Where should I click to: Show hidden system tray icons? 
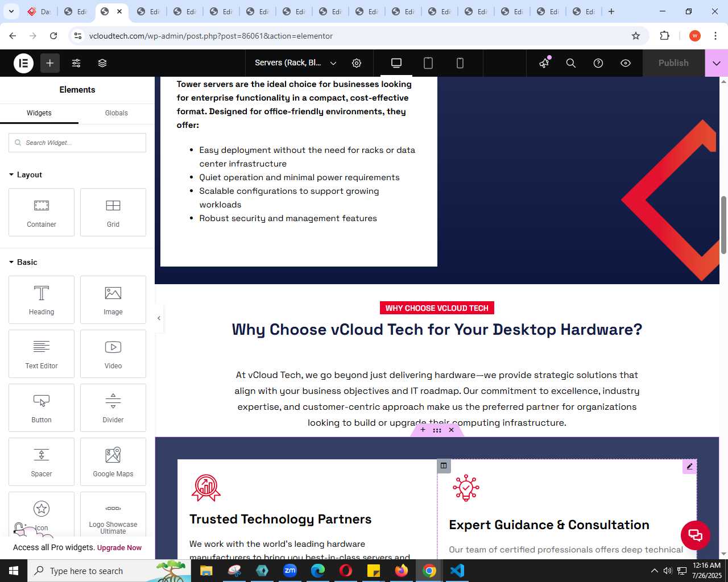point(654,571)
